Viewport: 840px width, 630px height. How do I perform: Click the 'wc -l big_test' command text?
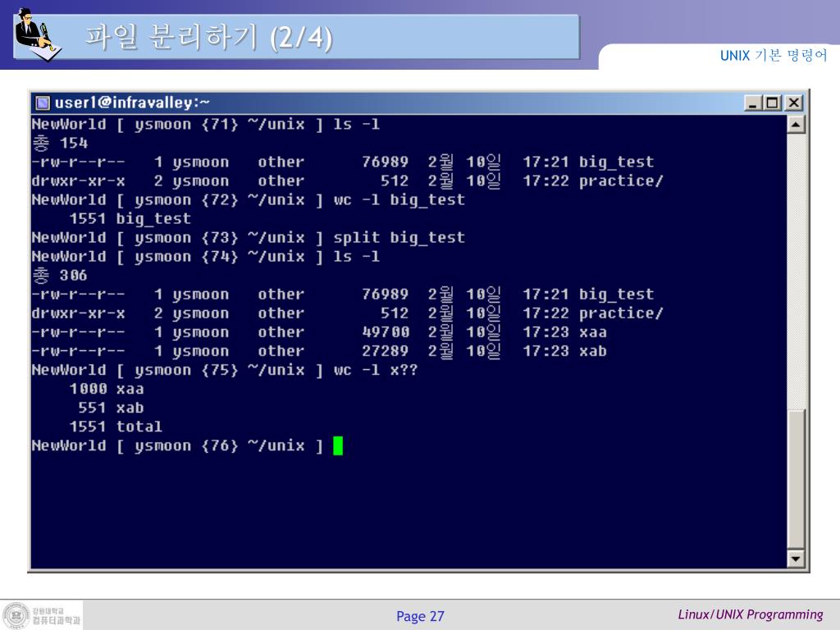pos(399,200)
